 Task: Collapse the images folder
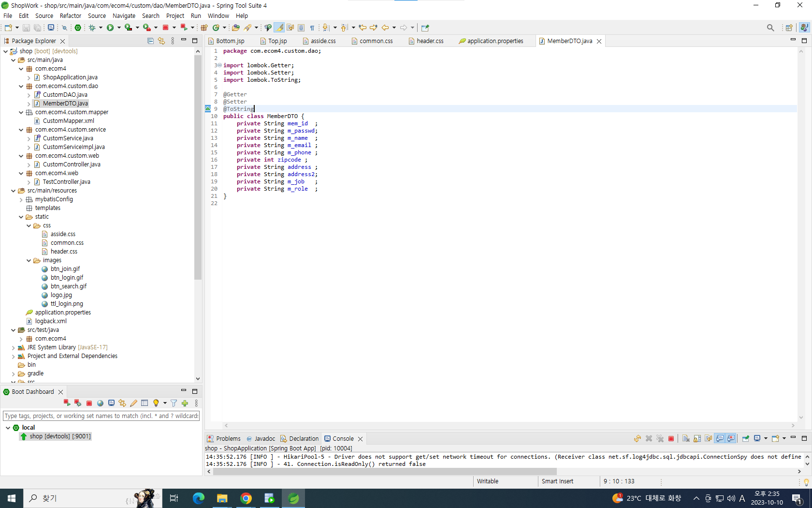(x=29, y=260)
